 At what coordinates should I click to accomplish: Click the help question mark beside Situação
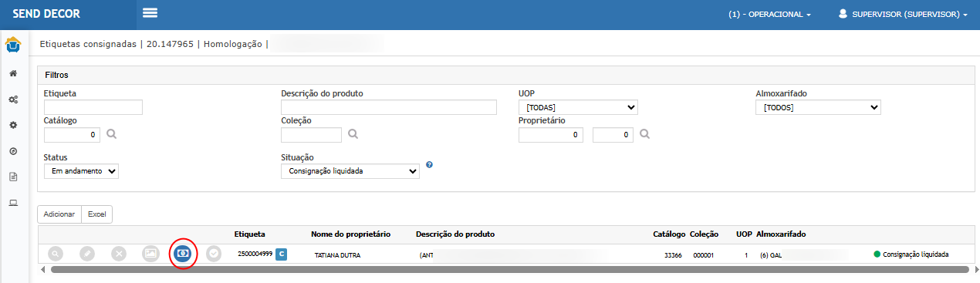pyautogui.click(x=429, y=164)
